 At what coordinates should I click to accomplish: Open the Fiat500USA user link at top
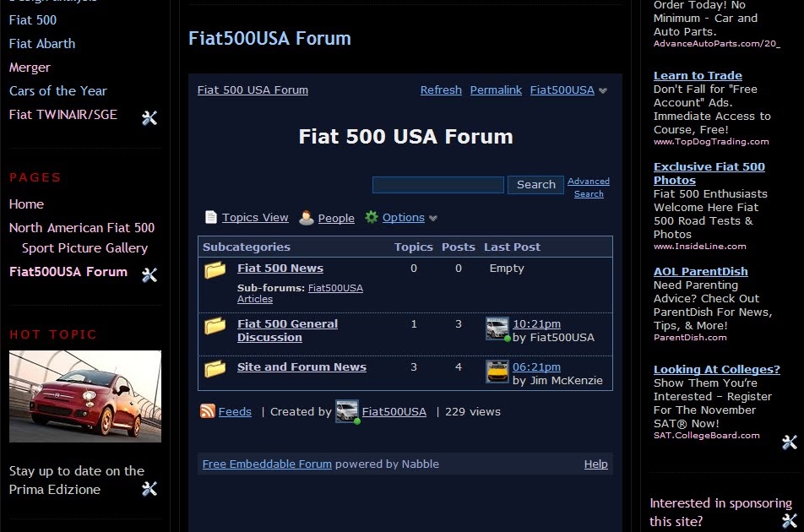click(562, 90)
